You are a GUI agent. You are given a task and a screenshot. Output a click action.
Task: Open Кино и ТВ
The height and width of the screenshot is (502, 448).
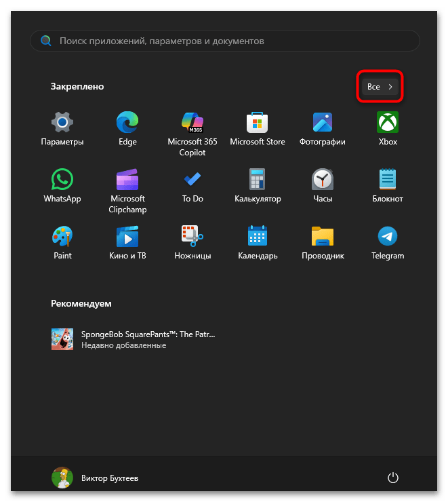coord(127,243)
